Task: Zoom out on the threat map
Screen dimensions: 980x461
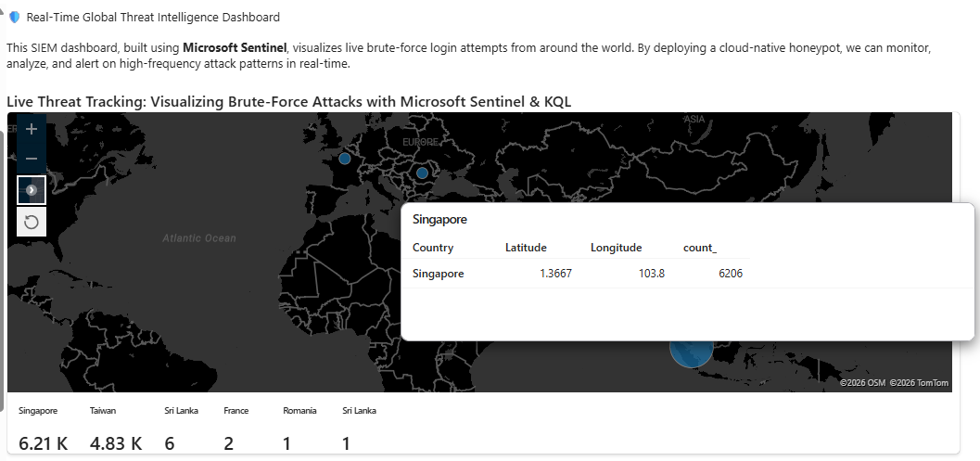Action: [x=32, y=159]
